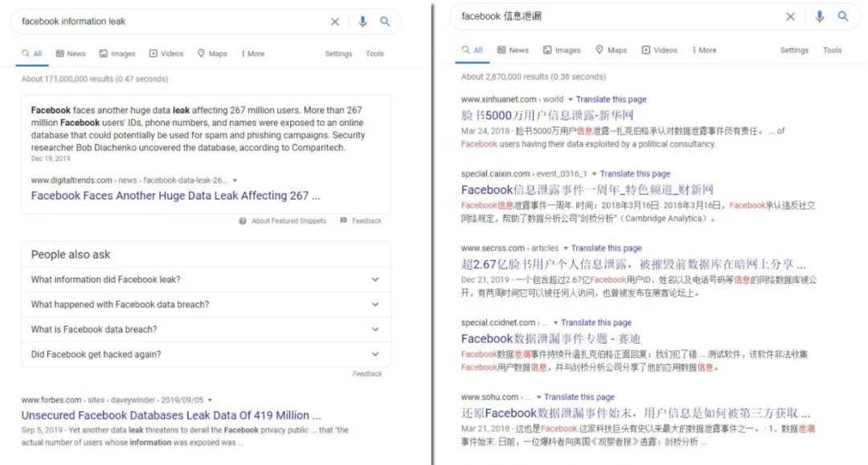Click 'About 171,000,000 results' text
This screenshot has width=868, height=465.
(95, 79)
